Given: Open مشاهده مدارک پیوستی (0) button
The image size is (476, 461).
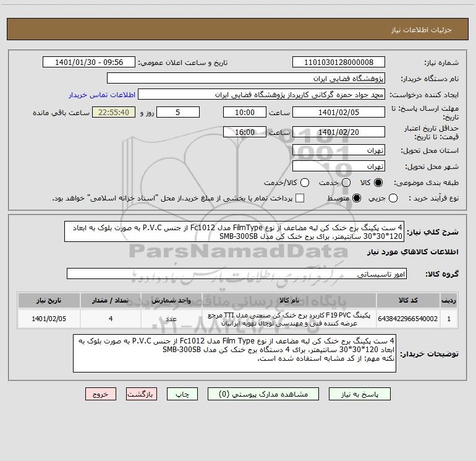Looking at the screenshot, I should (x=263, y=394).
